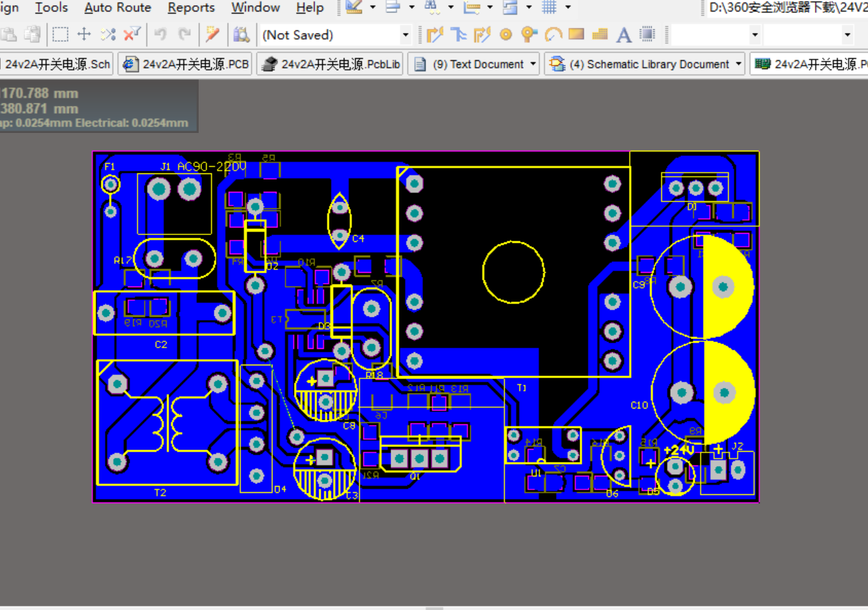The height and width of the screenshot is (610, 868).
Task: Click the Redo arrow icon
Action: (x=184, y=34)
